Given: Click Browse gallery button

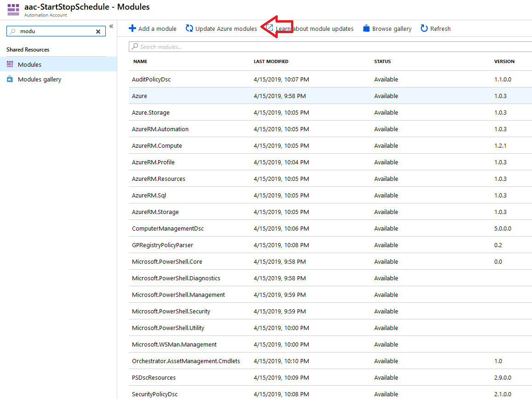Looking at the screenshot, I should click(387, 29).
